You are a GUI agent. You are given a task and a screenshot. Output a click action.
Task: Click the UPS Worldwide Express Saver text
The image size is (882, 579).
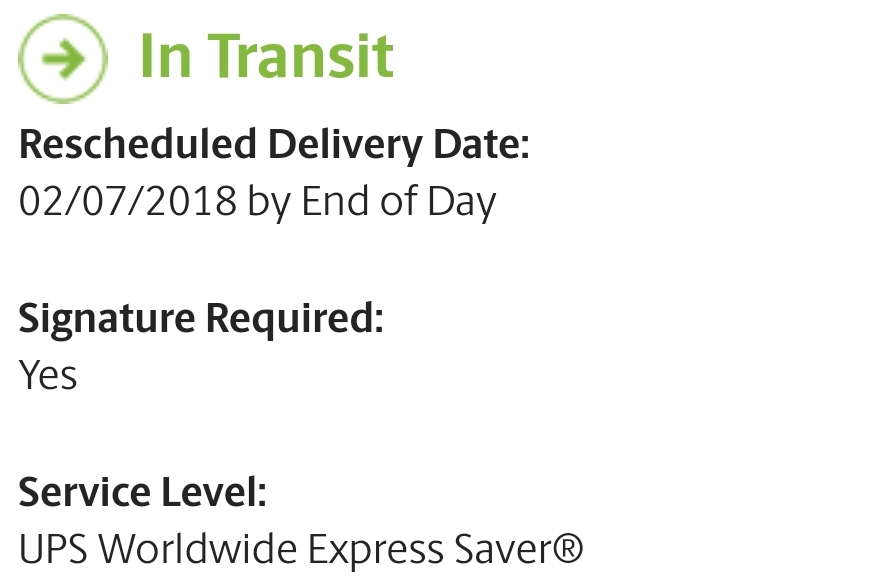pyautogui.click(x=300, y=548)
